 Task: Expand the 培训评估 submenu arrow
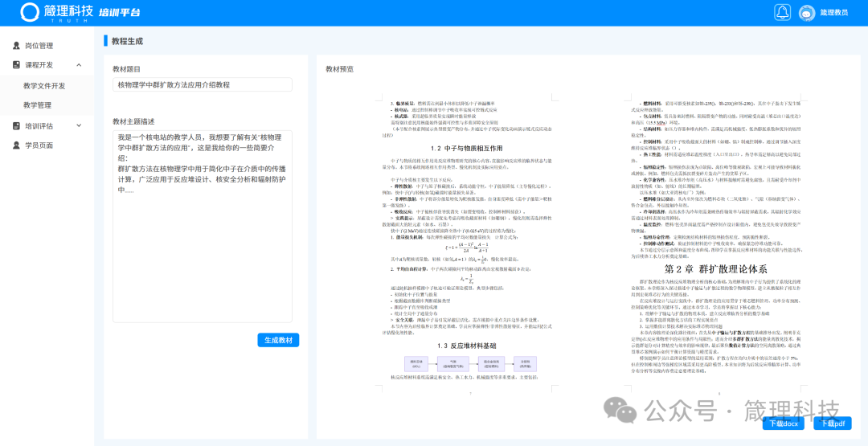pyautogui.click(x=79, y=126)
